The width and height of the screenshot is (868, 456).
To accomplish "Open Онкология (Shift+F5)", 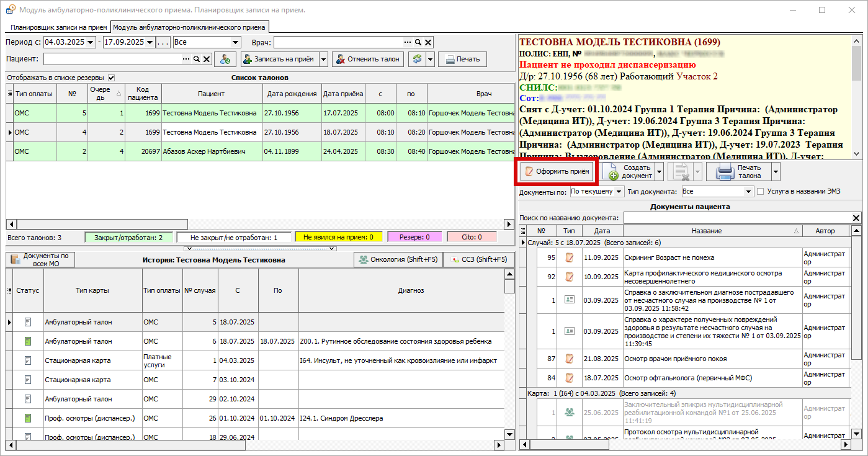I will tap(398, 259).
